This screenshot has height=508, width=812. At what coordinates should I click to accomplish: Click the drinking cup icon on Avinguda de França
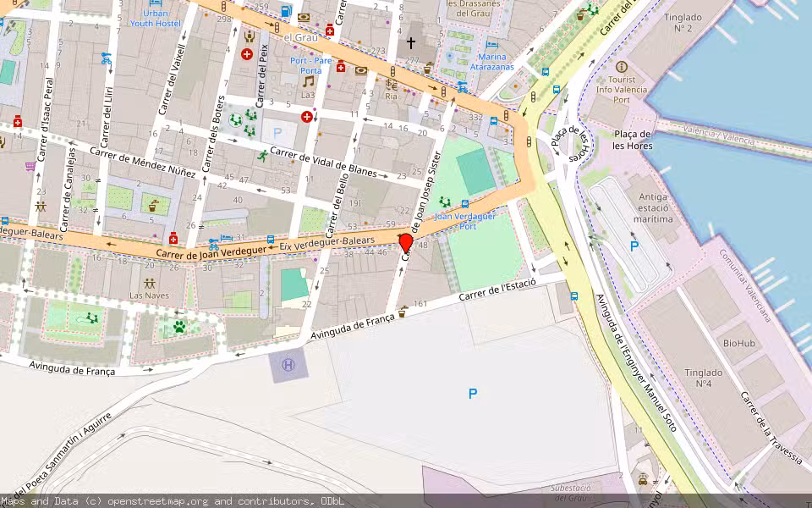[403, 311]
